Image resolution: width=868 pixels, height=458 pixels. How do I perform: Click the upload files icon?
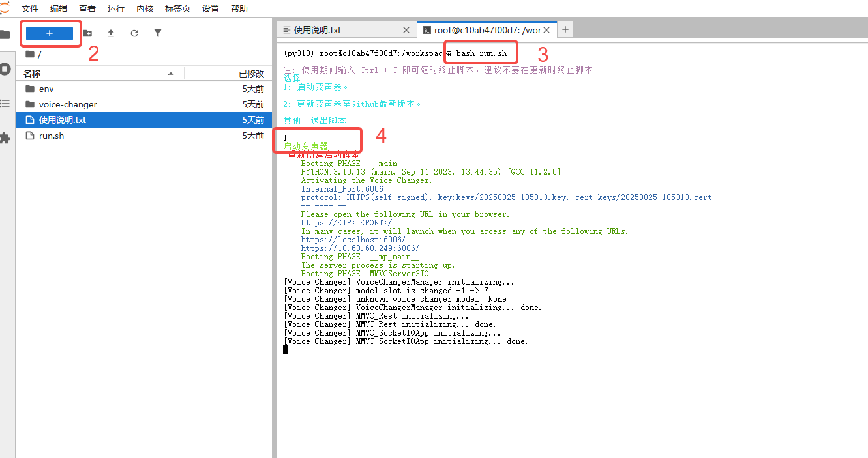point(111,33)
